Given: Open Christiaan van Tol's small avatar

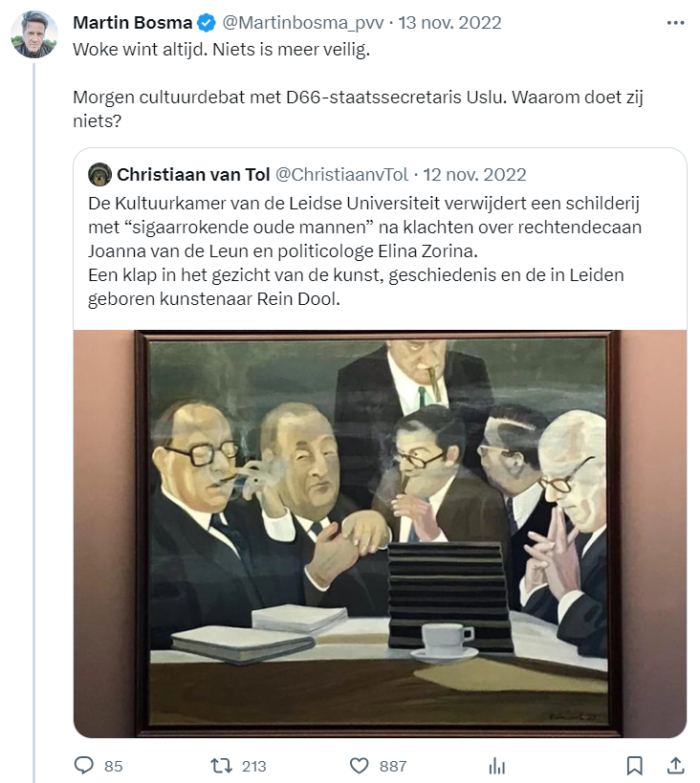Looking at the screenshot, I should pyautogui.click(x=99, y=174).
